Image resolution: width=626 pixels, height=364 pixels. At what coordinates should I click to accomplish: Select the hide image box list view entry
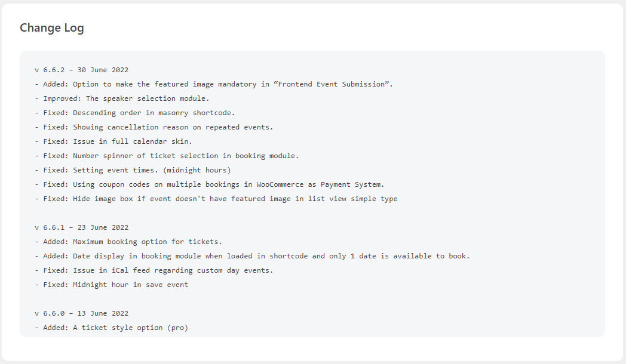[216, 199]
